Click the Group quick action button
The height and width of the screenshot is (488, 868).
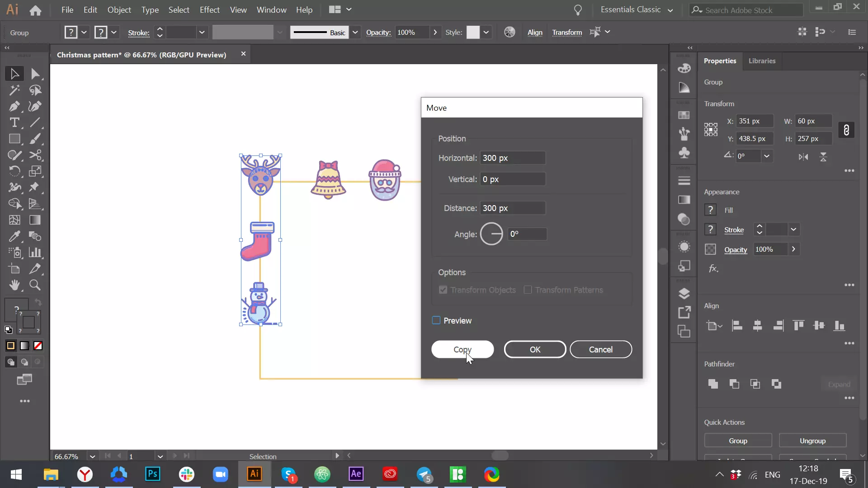(x=738, y=441)
